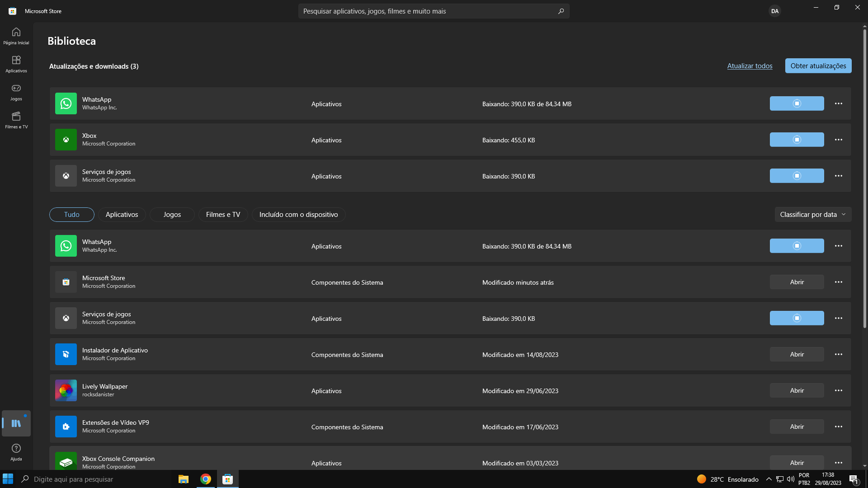Show hidden system tray icons chevron
The image size is (868, 488).
click(x=769, y=479)
